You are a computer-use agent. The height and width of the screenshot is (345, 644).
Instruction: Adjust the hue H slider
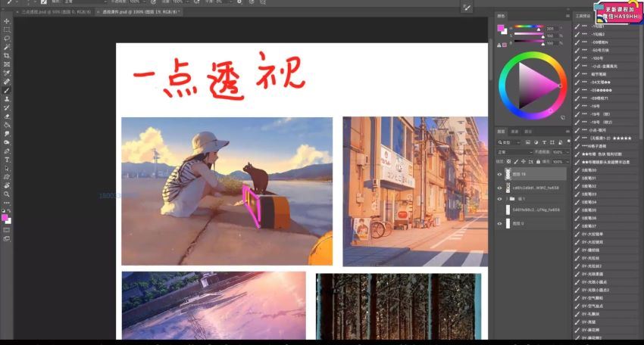(x=530, y=28)
